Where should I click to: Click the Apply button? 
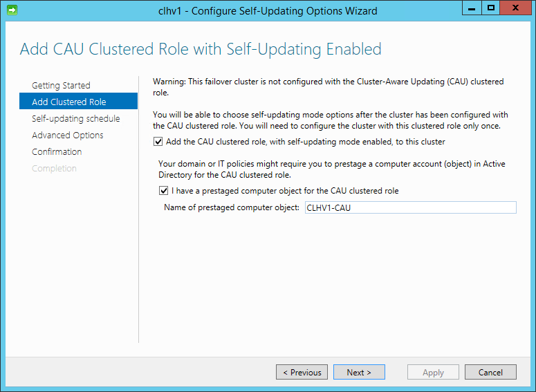click(433, 372)
